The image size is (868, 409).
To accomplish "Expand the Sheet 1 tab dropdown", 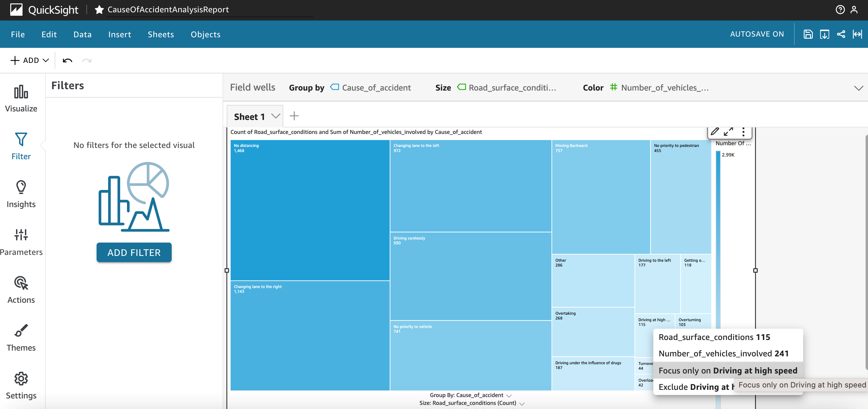I will (276, 116).
